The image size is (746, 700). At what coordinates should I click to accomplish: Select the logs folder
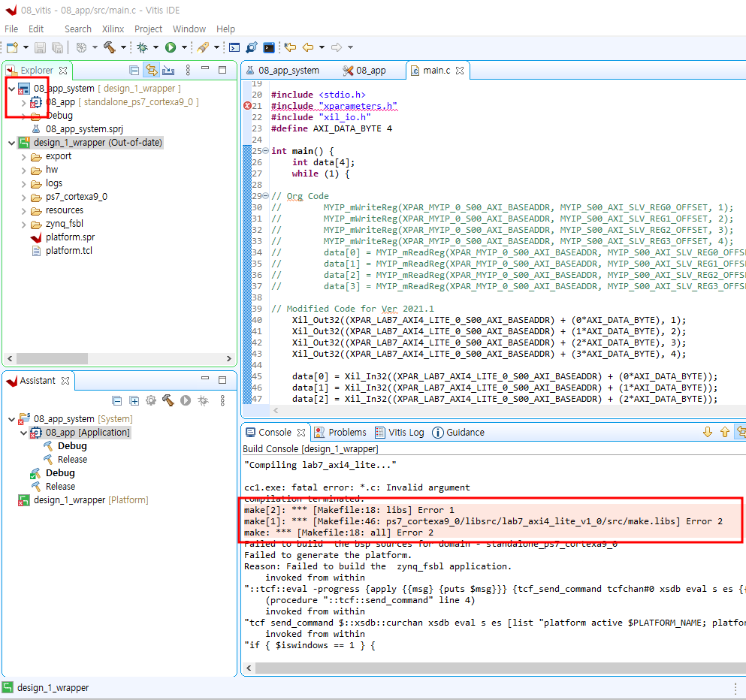(x=47, y=183)
